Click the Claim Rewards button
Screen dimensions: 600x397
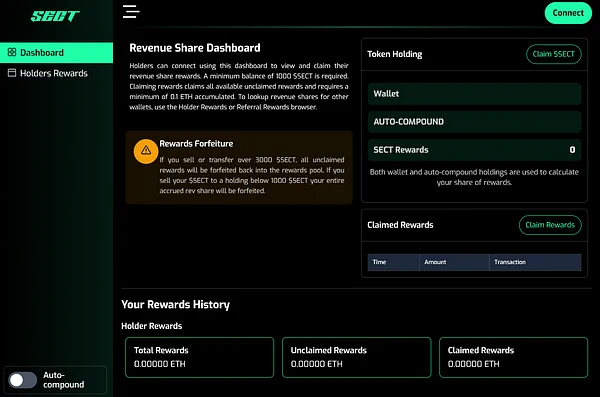pyautogui.click(x=550, y=225)
